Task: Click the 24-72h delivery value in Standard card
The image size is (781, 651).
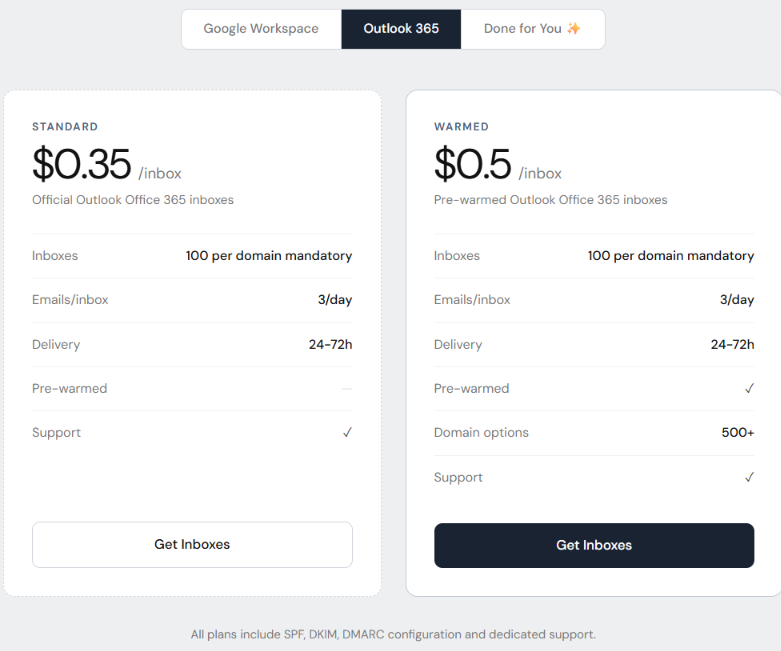Action: [331, 344]
